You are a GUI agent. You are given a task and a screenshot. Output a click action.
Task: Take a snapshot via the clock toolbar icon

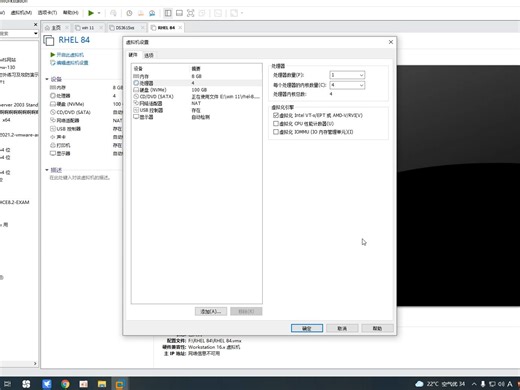point(129,13)
